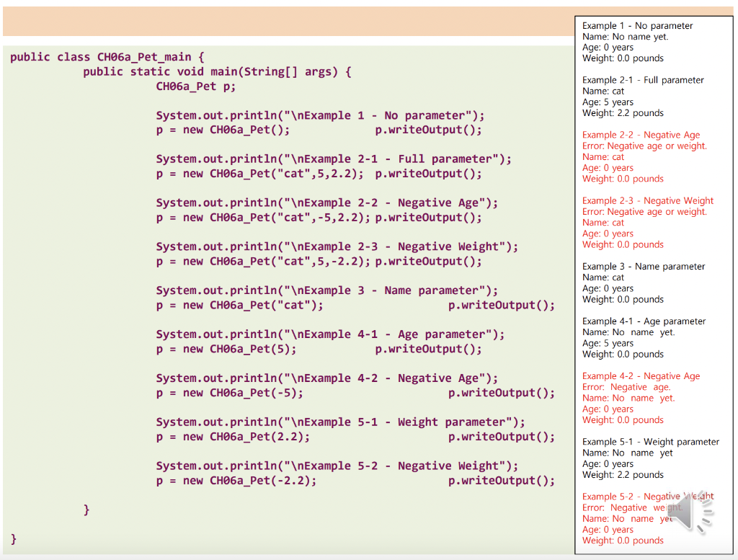Click the main method declaration line

216,71
